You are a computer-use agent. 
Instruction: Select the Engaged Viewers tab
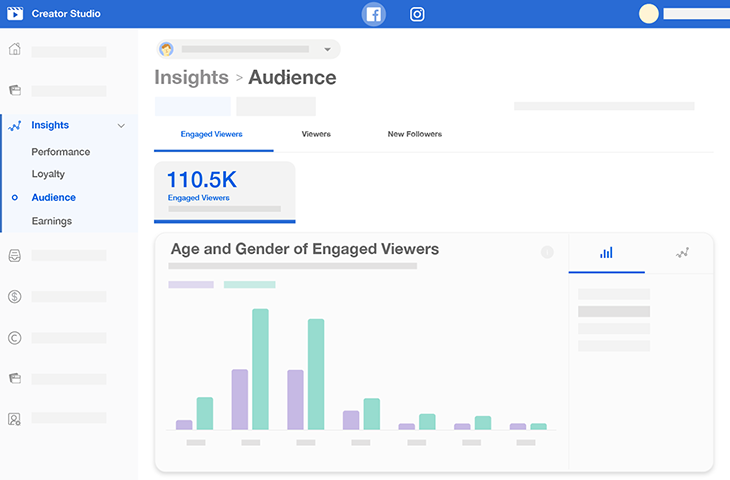[211, 134]
